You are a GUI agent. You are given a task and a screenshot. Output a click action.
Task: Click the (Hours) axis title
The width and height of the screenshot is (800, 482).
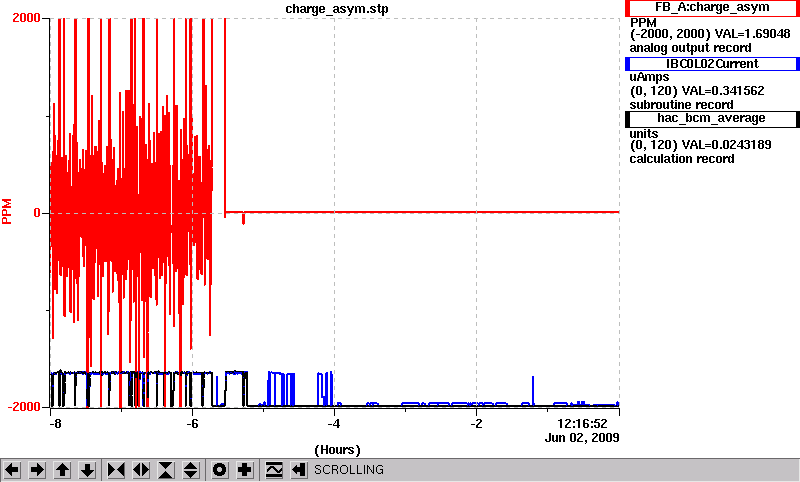[337, 450]
